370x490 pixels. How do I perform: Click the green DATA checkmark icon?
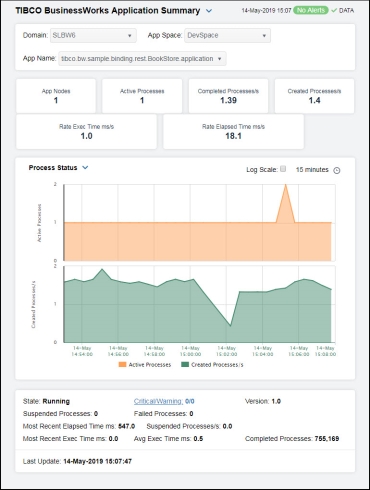pos(334,11)
